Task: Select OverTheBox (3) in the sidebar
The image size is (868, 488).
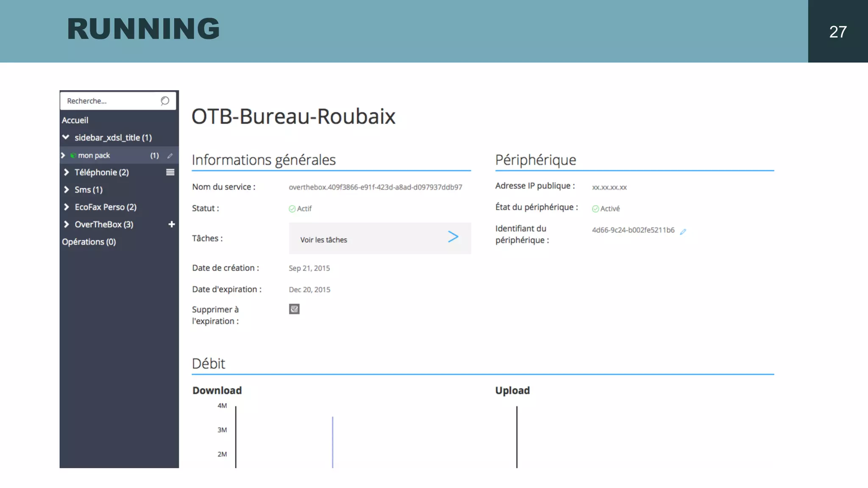Action: (x=104, y=225)
